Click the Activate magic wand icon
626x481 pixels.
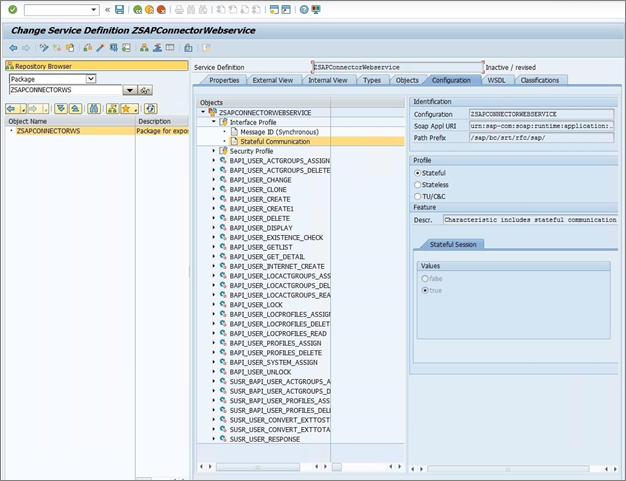point(101,47)
